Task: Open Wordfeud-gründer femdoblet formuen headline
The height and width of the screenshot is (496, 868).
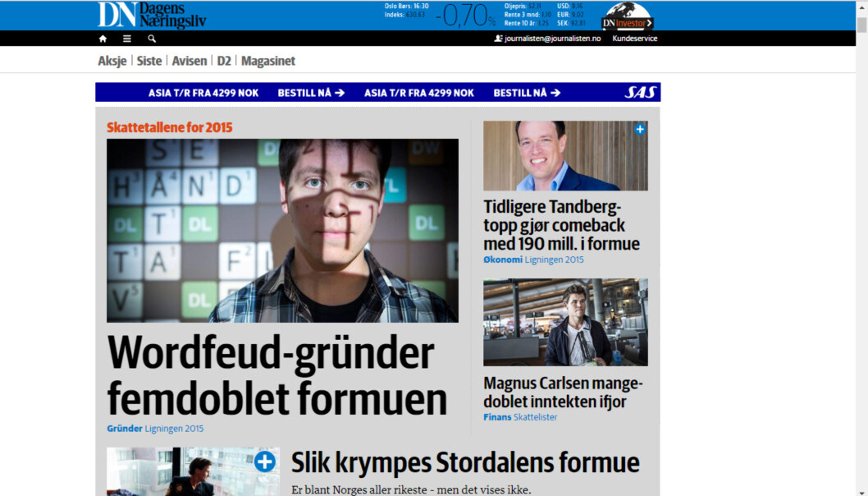Action: [x=276, y=375]
